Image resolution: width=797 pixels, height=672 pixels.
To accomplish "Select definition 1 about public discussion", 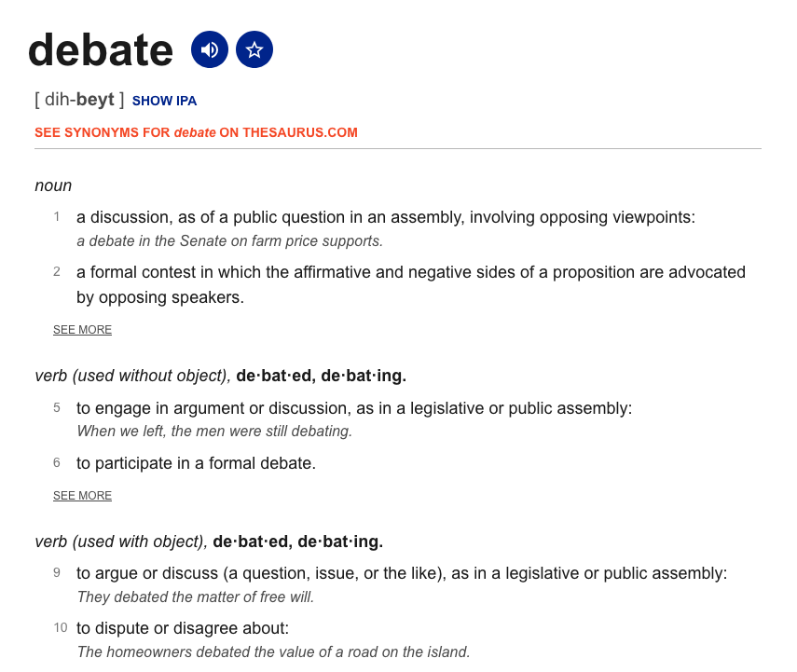I will pos(386,217).
